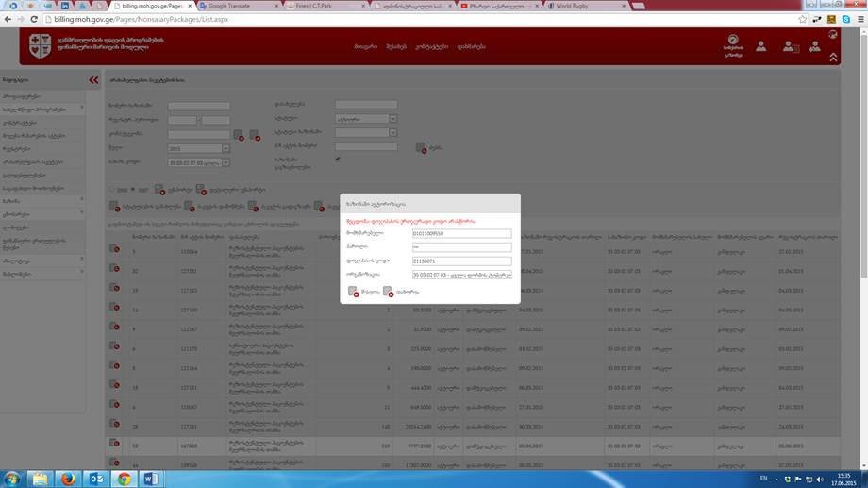The height and width of the screenshot is (488, 868).
Task: Click the search icon button in filter area
Action: click(x=421, y=147)
